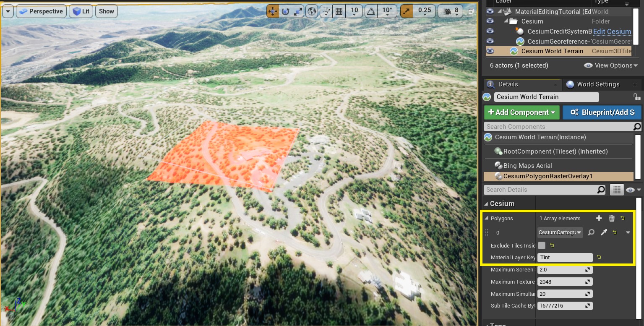Screen dimensions: 644x326
Task: Empty the Polygons array trash icon
Action: coord(612,218)
